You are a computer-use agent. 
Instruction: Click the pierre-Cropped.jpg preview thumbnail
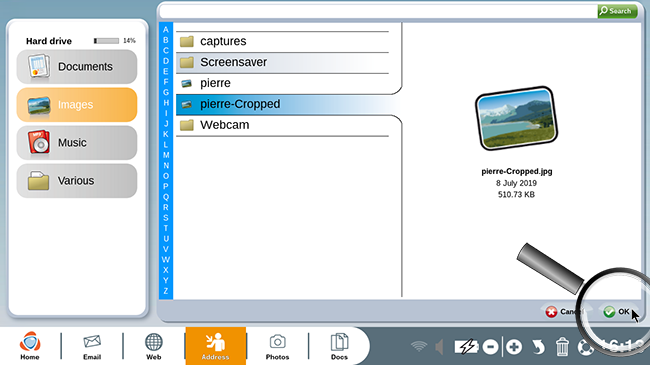point(516,119)
